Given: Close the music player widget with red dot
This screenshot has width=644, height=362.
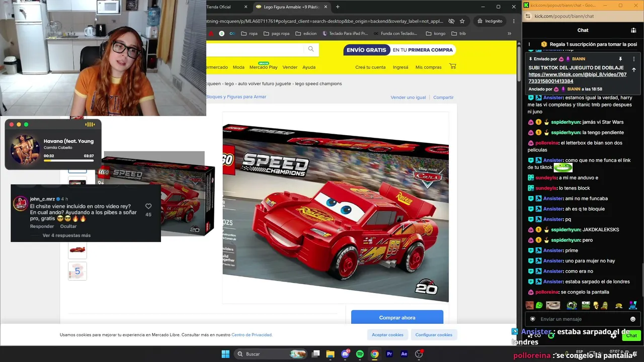Looking at the screenshot, I should 12,125.
